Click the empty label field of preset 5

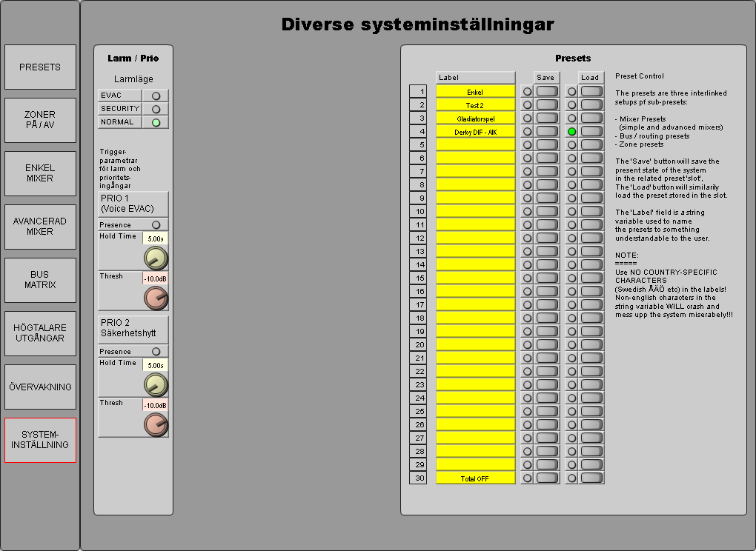475,145
